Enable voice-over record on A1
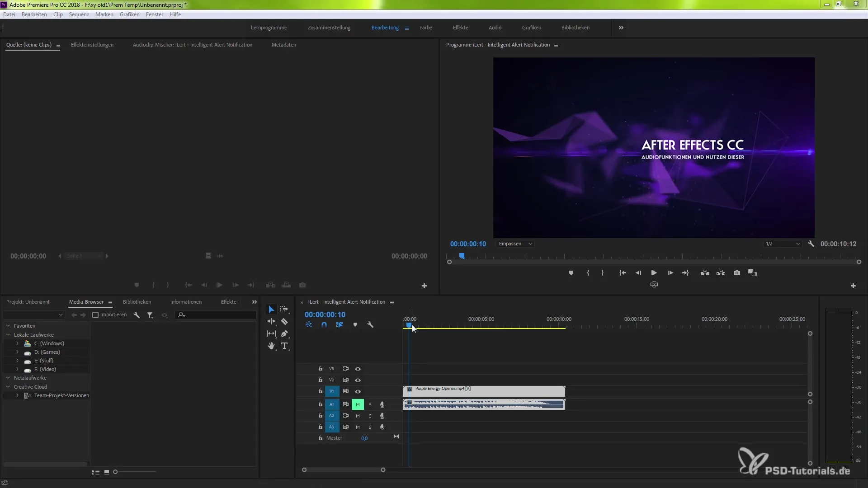This screenshot has width=868, height=488. [x=382, y=404]
